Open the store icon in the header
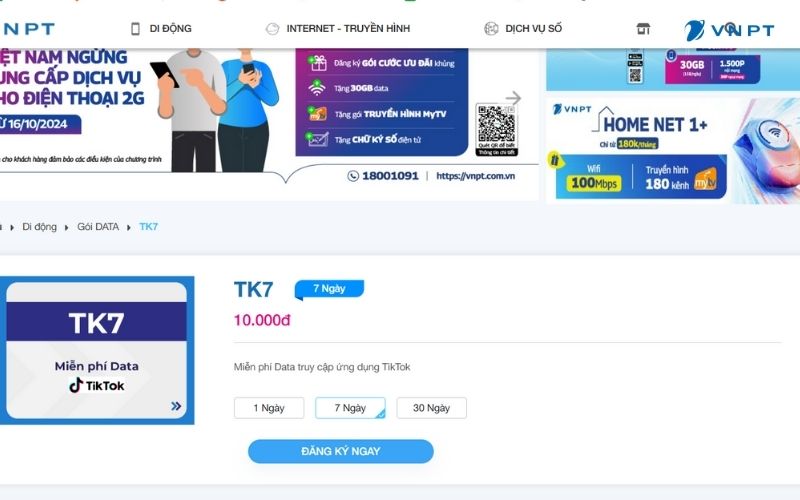The image size is (800, 500). (643, 29)
